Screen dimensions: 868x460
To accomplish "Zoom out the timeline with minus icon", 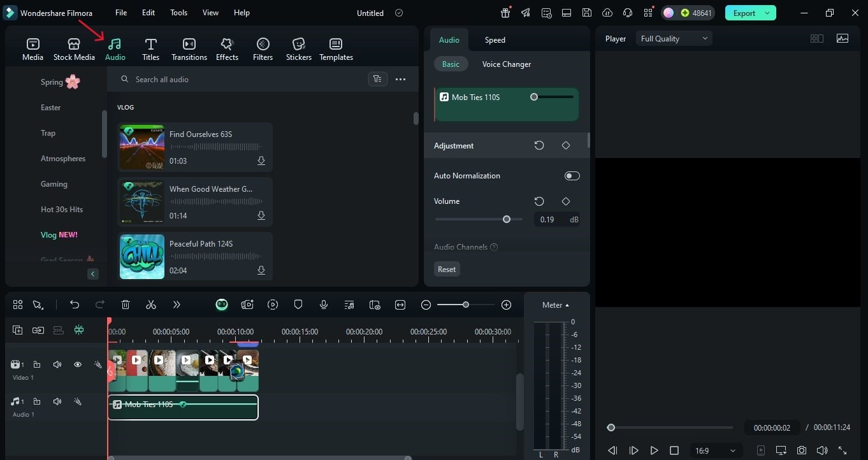I will point(426,305).
